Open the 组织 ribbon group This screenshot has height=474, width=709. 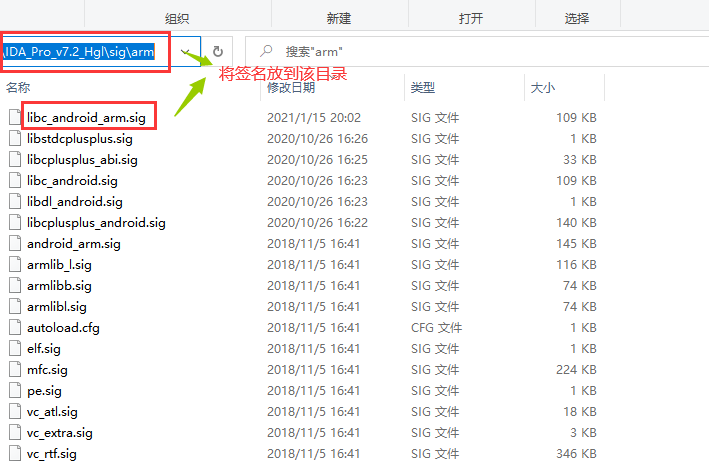(177, 19)
